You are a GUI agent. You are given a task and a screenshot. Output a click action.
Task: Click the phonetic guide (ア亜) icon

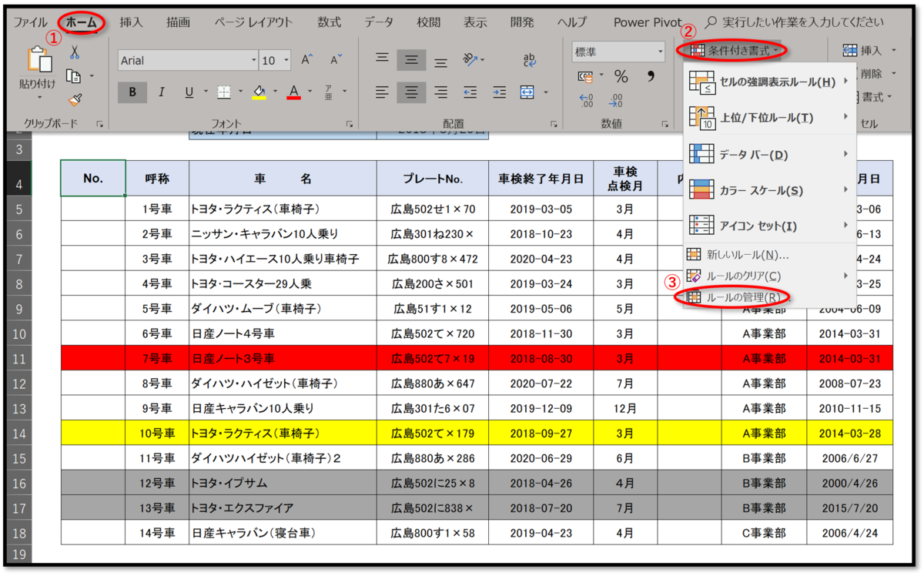coord(328,92)
